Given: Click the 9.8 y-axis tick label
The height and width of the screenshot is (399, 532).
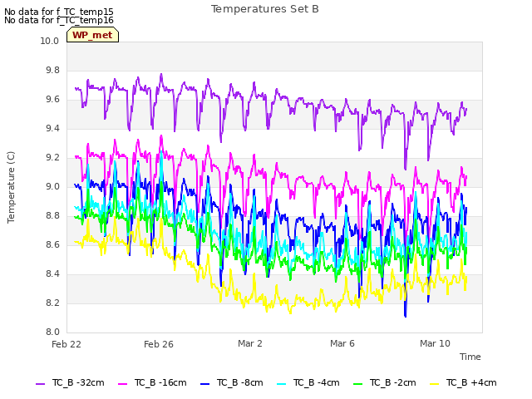Looking at the screenshot, I should point(52,71).
